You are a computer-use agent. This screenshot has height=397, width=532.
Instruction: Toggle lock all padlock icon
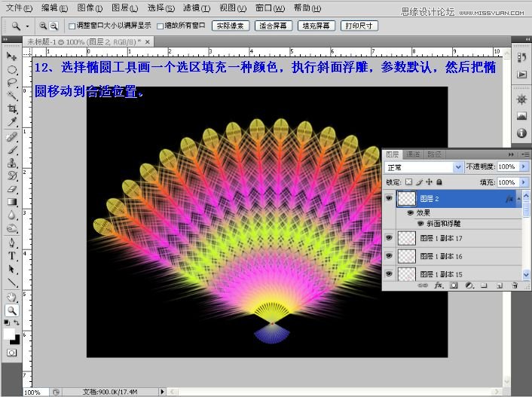click(x=439, y=182)
